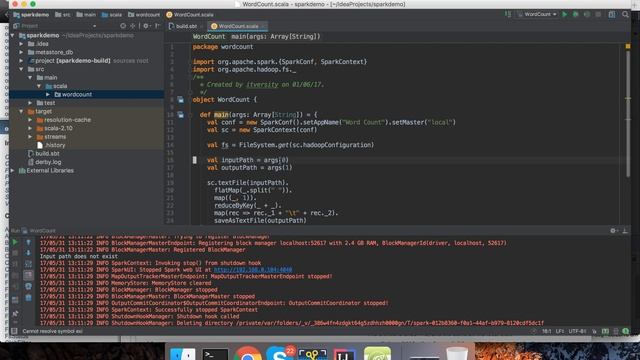Expand the resolution-cache folder
The image size is (640, 360).
tap(30, 120)
